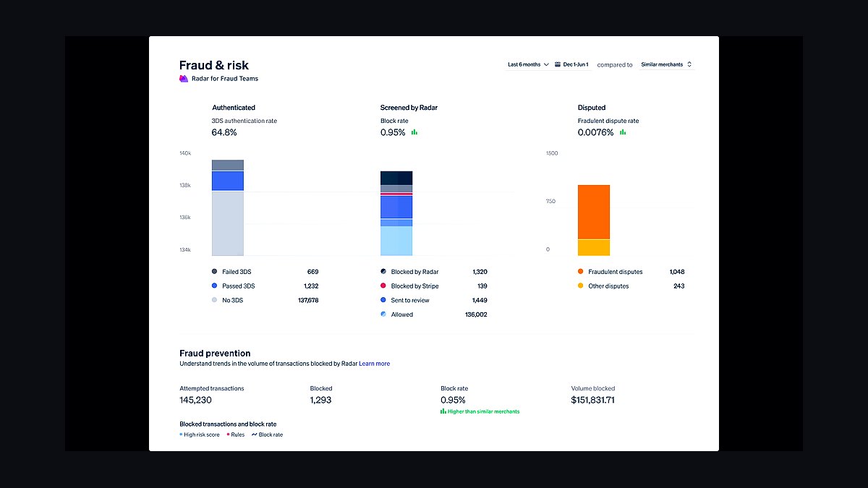Click the 139 Blocked by Stripe count
868x488 pixels.
coord(482,286)
